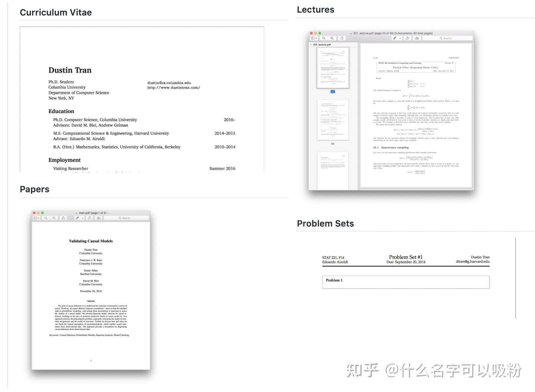Zoom out in the main.pdf window
This screenshot has height=392, width=535.
pyautogui.click(x=46, y=218)
